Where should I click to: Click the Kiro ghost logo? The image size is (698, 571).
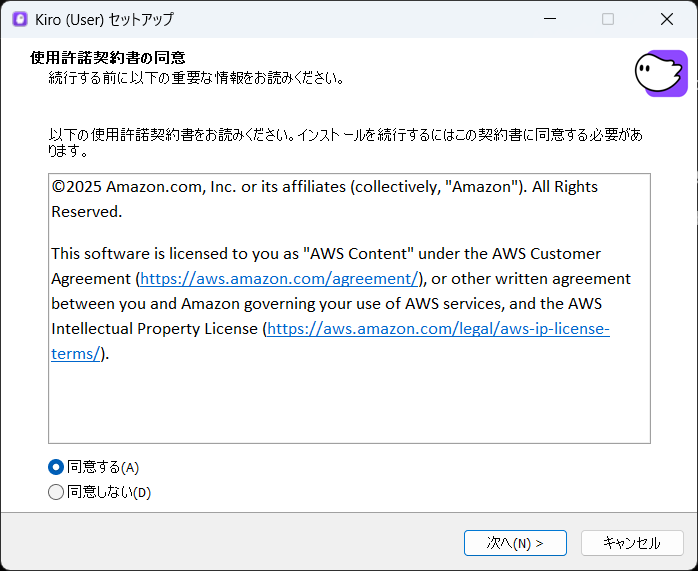pos(660,72)
